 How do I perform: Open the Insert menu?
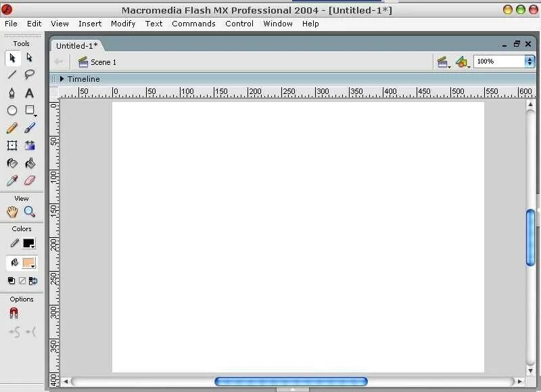pyautogui.click(x=90, y=24)
